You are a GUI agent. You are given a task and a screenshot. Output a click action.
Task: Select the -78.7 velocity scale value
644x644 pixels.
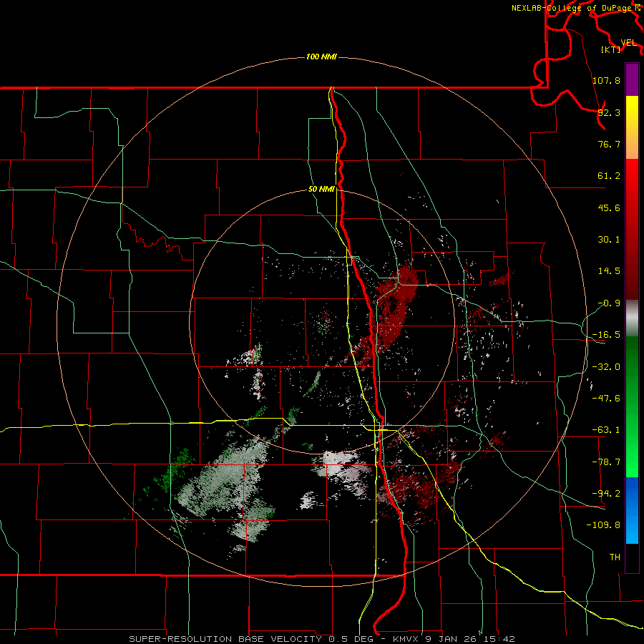pyautogui.click(x=606, y=462)
